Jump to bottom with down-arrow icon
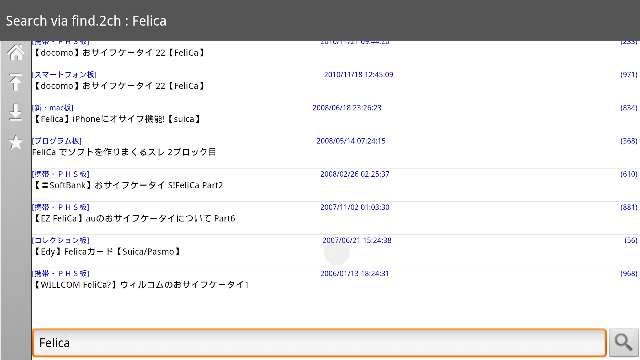The image size is (640, 360). [16, 112]
